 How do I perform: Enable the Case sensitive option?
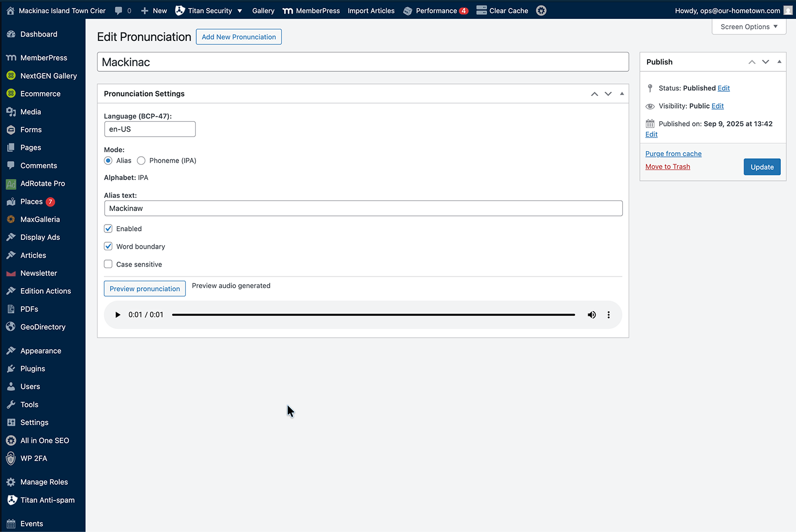[x=108, y=264]
